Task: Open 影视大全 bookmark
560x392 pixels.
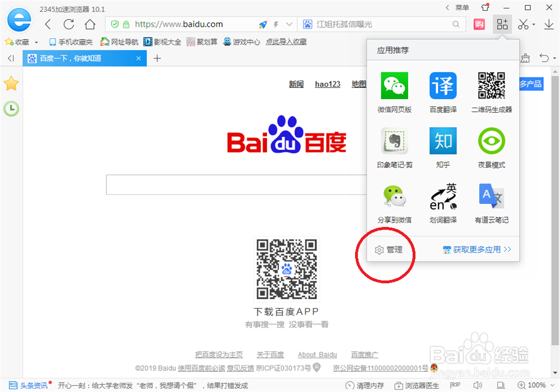Action: [162, 42]
